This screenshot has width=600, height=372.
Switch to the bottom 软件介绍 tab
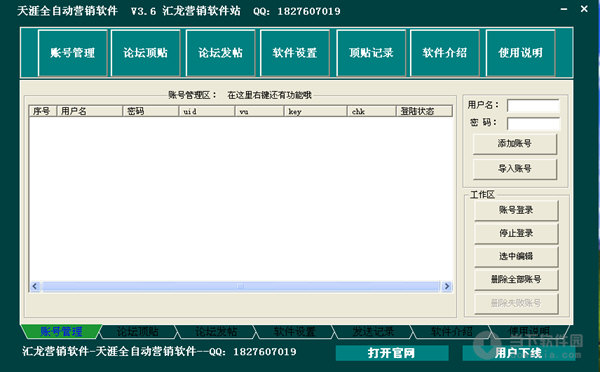click(452, 331)
